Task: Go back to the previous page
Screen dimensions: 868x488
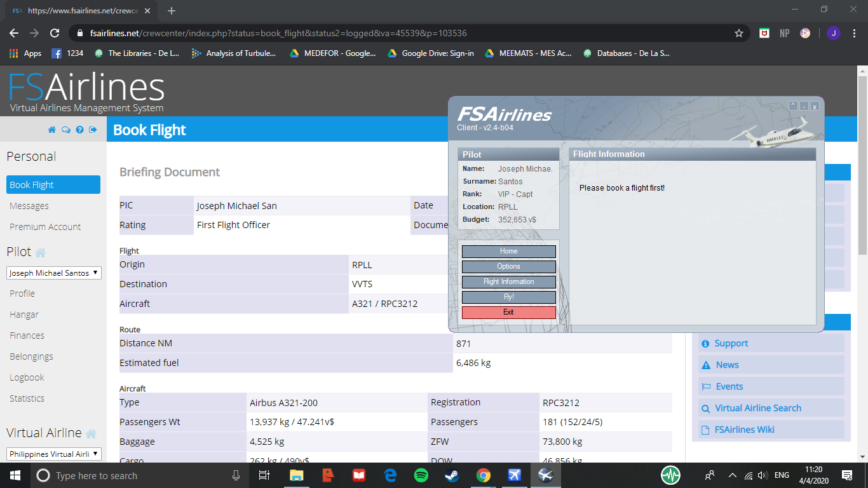Action: coord(14,33)
